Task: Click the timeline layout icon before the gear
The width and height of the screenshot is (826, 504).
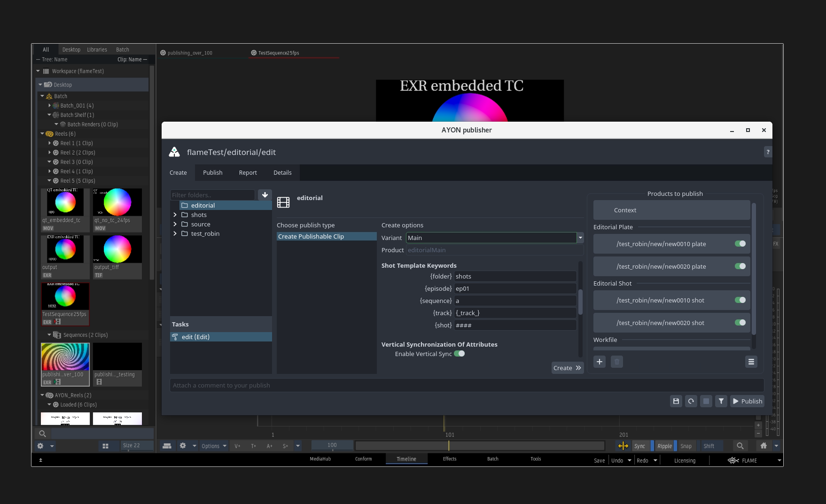Action: [x=167, y=446]
